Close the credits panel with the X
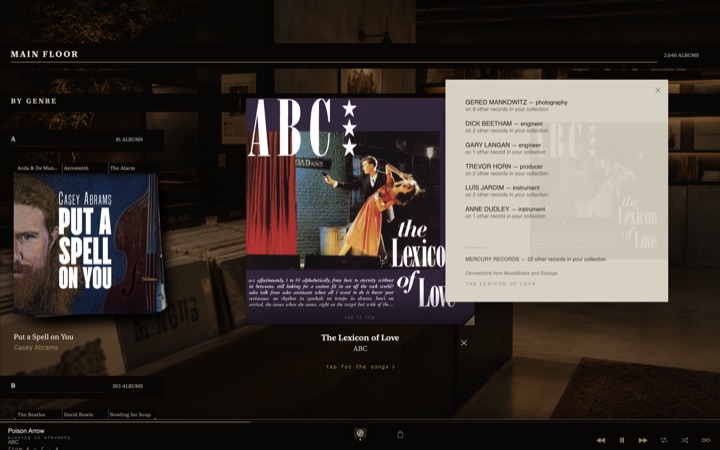Viewport: 720px width, 450px height. click(658, 90)
